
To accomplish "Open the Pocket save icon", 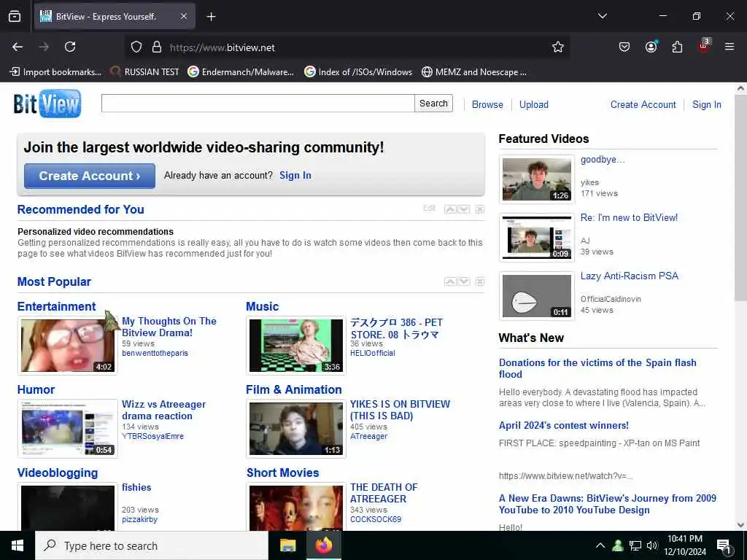I will click(x=624, y=47).
